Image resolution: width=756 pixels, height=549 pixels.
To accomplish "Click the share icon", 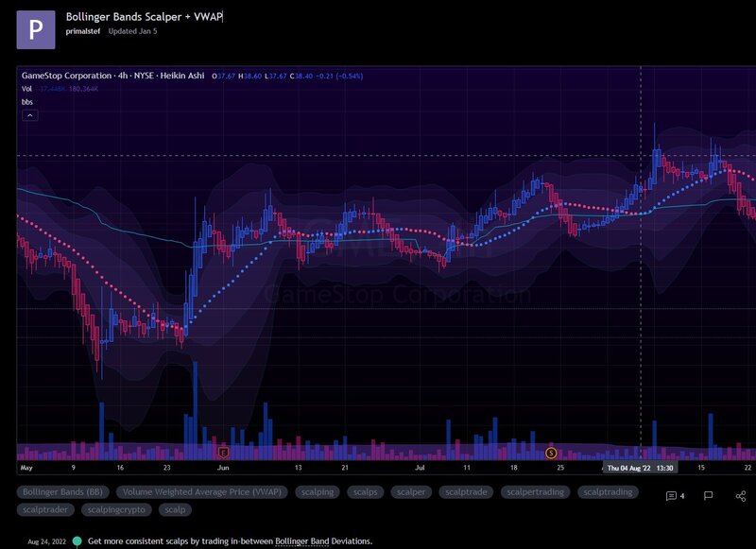I will pyautogui.click(x=741, y=496).
